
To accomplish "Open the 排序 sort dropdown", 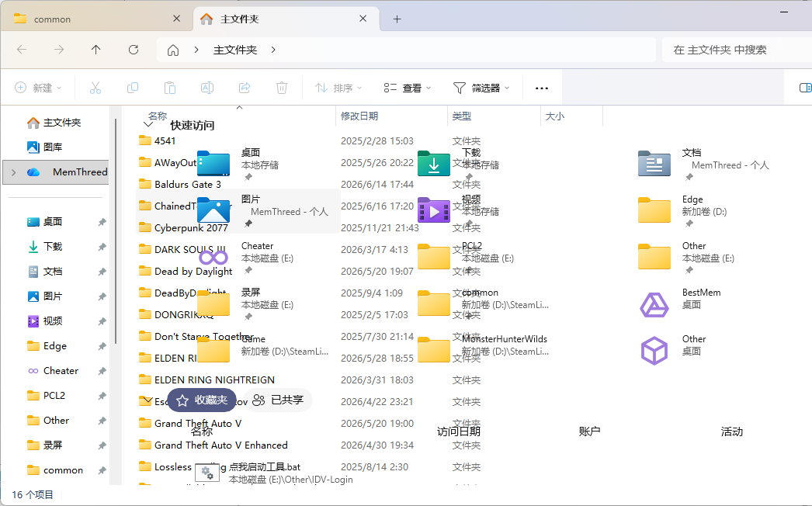I will point(338,88).
